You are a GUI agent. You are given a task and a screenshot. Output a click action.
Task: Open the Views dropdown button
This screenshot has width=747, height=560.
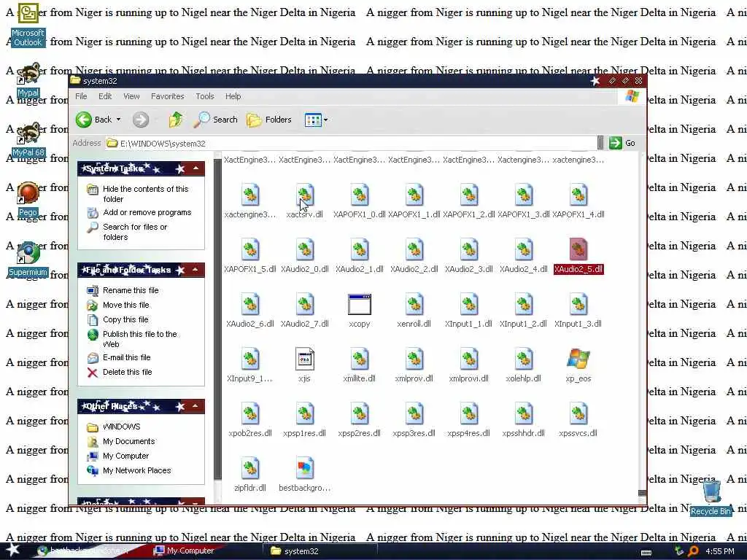(316, 120)
